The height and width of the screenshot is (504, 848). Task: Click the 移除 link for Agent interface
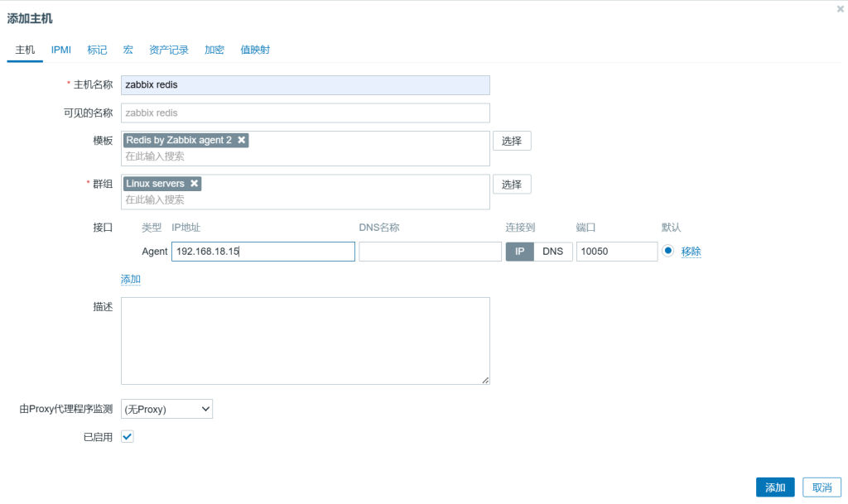pos(691,252)
